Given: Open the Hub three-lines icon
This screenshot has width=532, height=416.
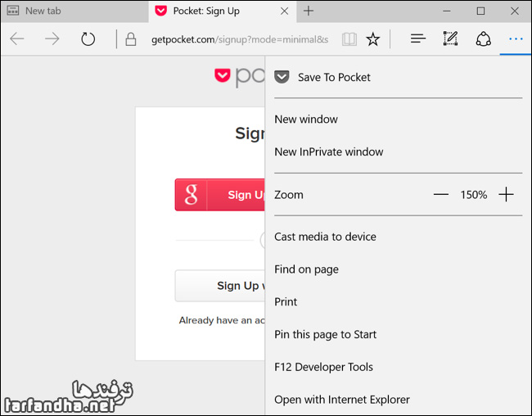Looking at the screenshot, I should coord(417,38).
